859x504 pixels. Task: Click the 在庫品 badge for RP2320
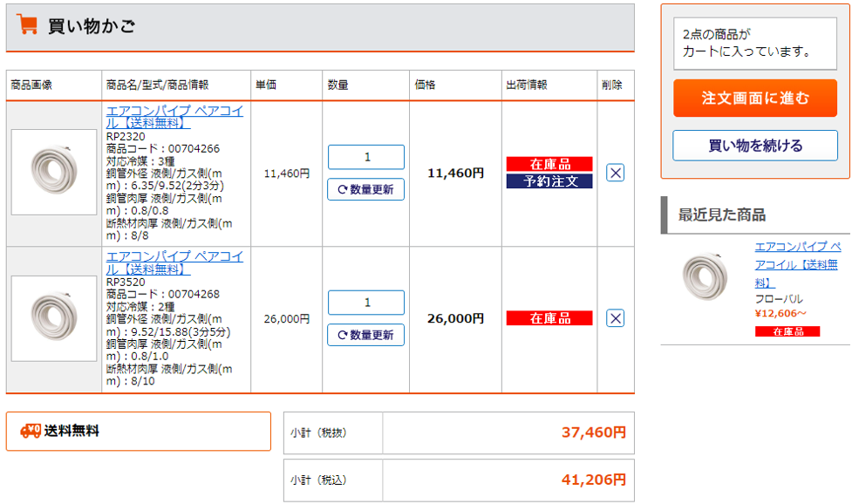coord(549,164)
